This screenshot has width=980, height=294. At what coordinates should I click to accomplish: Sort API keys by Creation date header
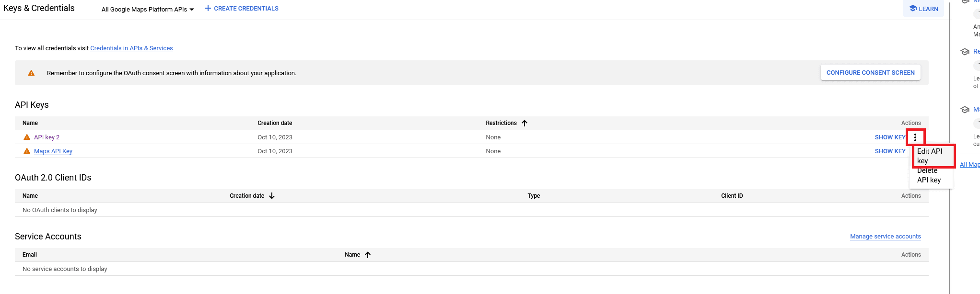click(x=275, y=123)
